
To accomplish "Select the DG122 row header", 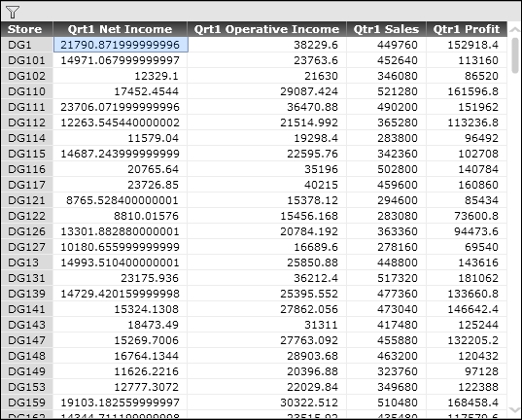I will click(26, 216).
